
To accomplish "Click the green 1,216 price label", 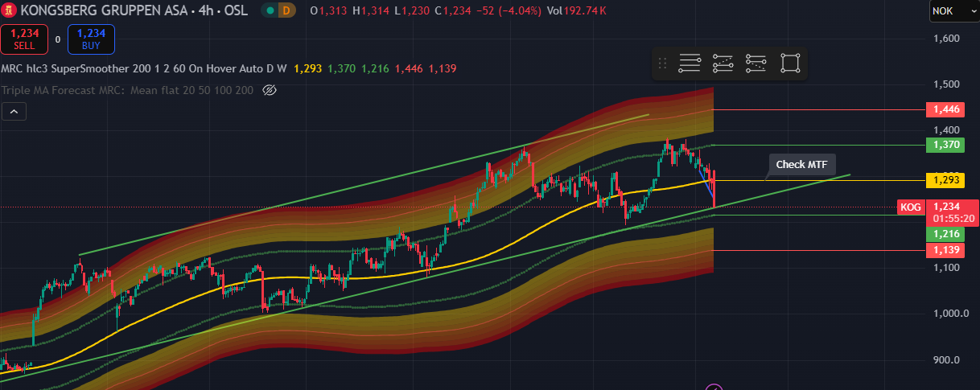I will pos(945,234).
